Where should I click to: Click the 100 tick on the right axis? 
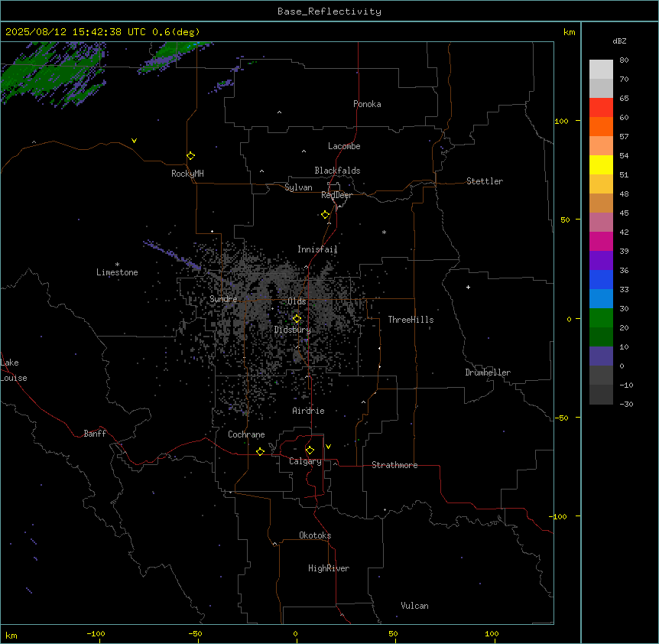pyautogui.click(x=561, y=121)
